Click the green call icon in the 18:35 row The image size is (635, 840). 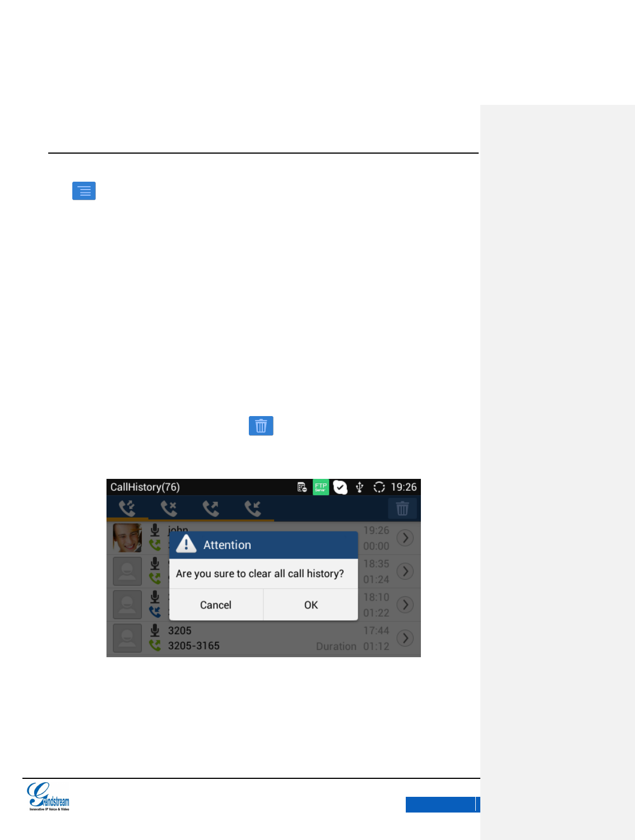point(155,578)
